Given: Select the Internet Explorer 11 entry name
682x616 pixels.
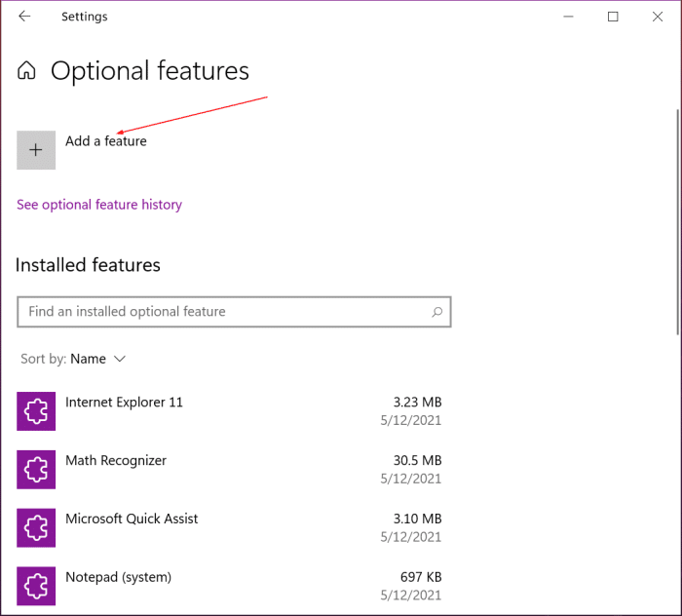Looking at the screenshot, I should click(x=124, y=403).
